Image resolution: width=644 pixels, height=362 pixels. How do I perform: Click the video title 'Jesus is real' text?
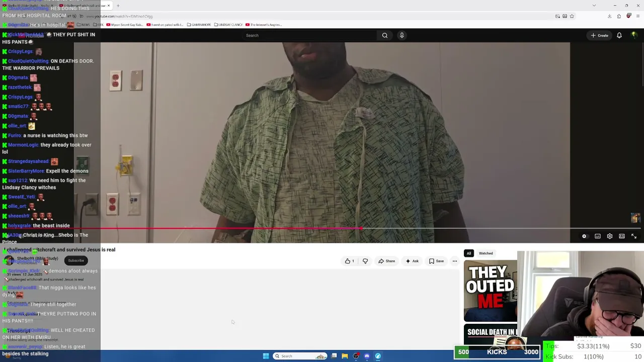(x=101, y=249)
